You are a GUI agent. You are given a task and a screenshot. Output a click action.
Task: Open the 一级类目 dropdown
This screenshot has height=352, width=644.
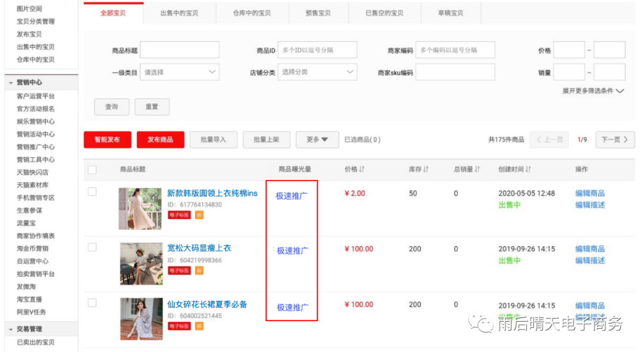[179, 72]
